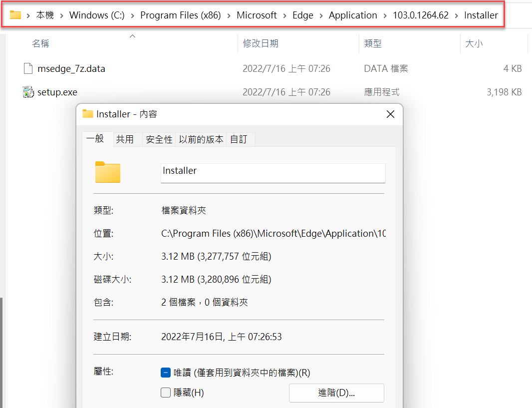Click the 4 KB size cell
This screenshot has height=408, width=532.
coord(513,68)
